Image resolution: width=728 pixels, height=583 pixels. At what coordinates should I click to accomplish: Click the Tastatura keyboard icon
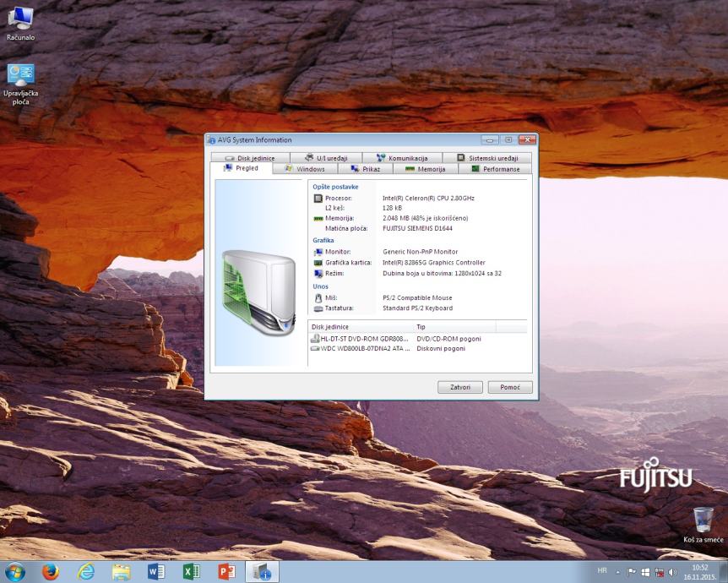pos(318,308)
